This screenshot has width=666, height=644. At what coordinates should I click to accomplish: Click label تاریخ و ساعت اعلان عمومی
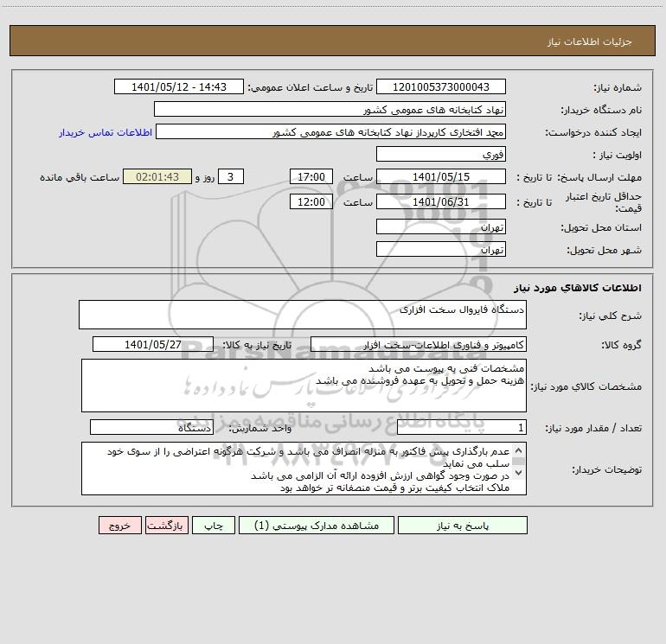(310, 87)
